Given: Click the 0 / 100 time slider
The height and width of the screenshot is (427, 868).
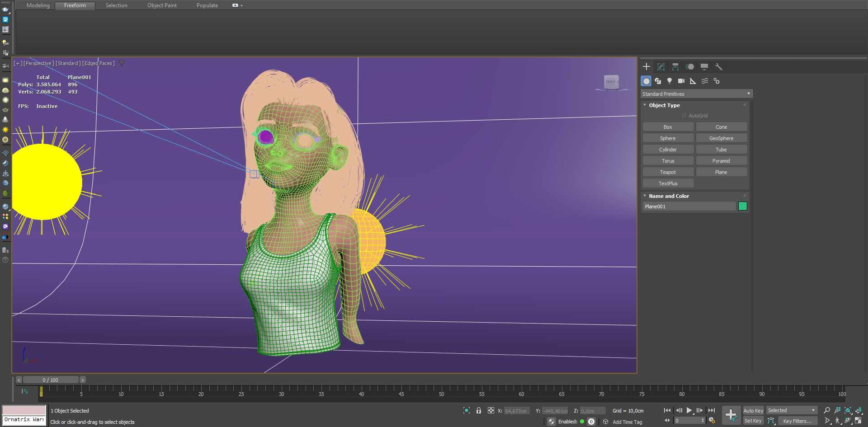Looking at the screenshot, I should click(x=51, y=380).
